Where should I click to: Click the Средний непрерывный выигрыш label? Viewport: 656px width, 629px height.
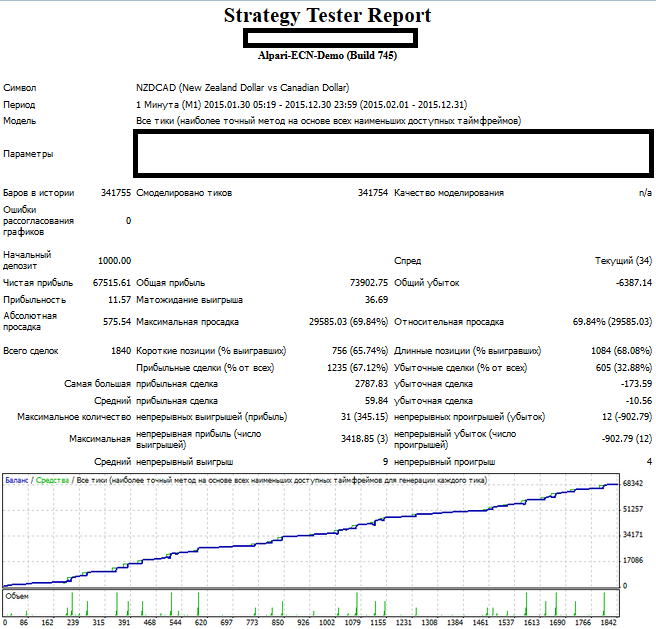[x=164, y=462]
